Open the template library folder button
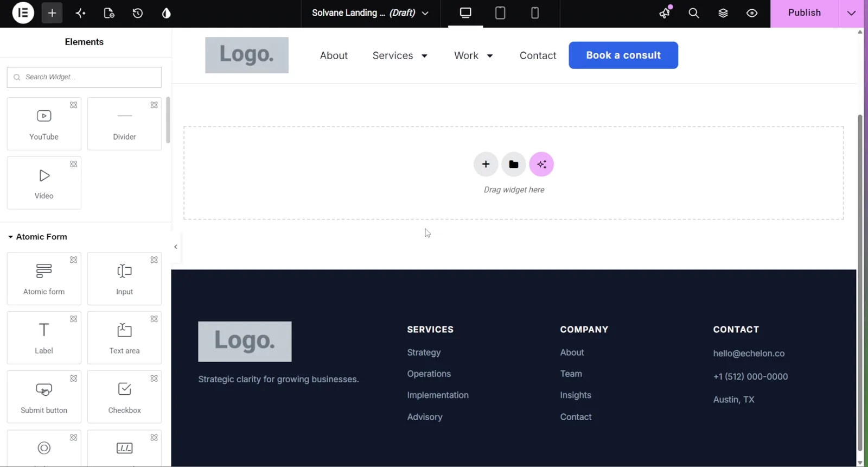The image size is (868, 467). coord(513,165)
